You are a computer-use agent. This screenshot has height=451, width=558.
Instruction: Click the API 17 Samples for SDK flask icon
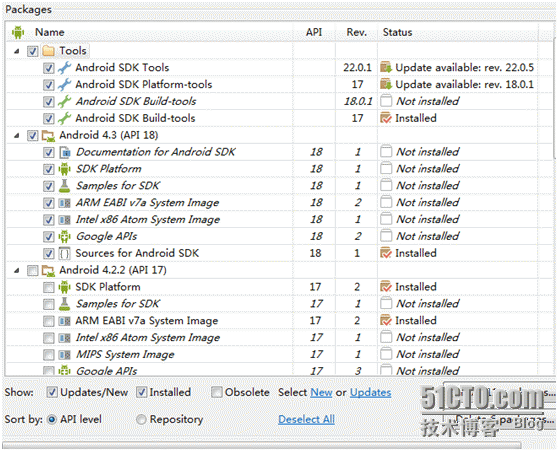point(64,304)
